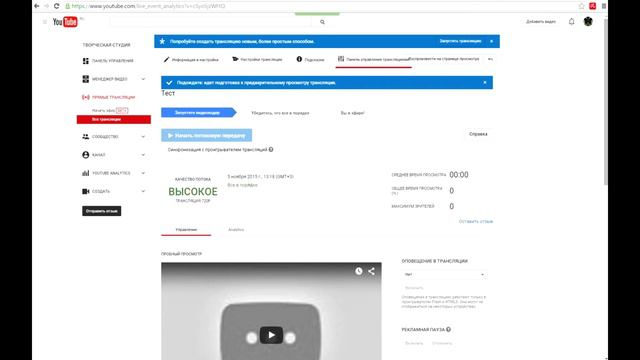Image resolution: width=640 pixels, height=360 pixels.
Task: Click the star icon in top blue banner
Action: coord(162,41)
